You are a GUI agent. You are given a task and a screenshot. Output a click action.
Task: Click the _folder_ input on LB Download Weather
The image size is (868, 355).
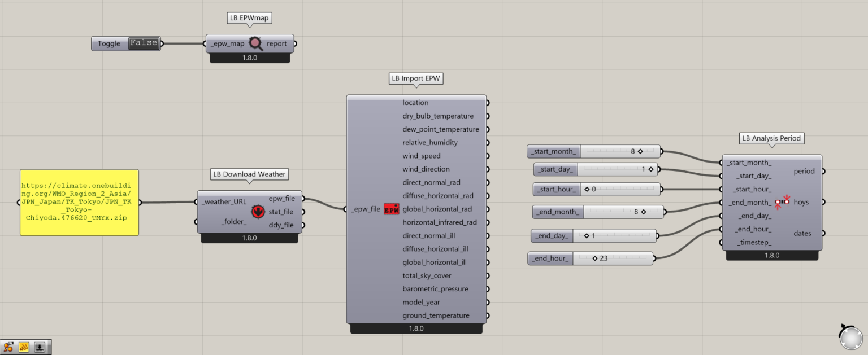click(233, 222)
